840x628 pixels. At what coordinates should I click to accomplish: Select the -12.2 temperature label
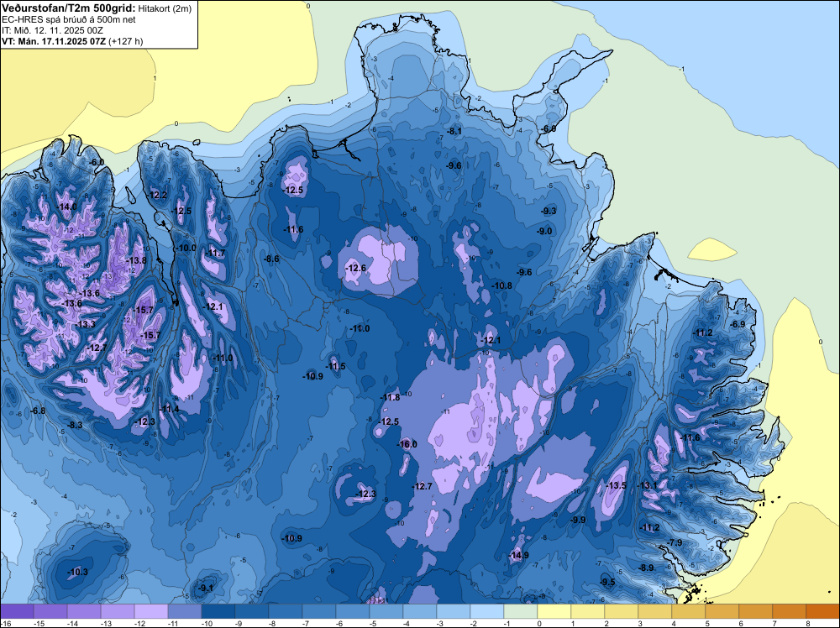point(158,195)
